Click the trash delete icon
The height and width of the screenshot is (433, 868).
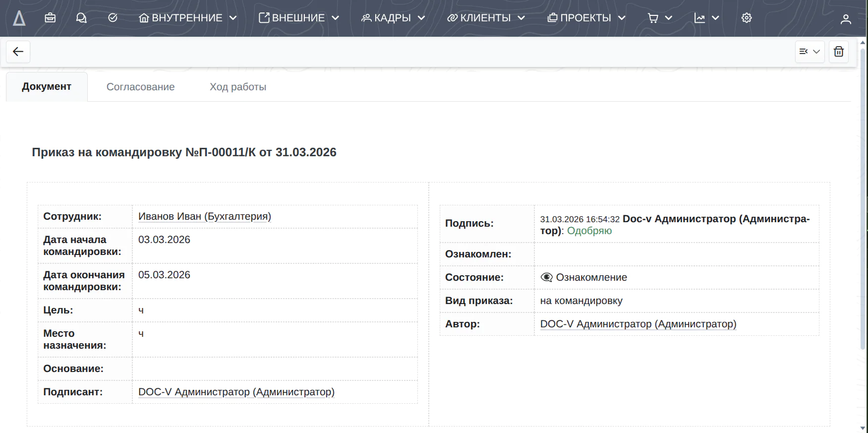click(x=839, y=52)
